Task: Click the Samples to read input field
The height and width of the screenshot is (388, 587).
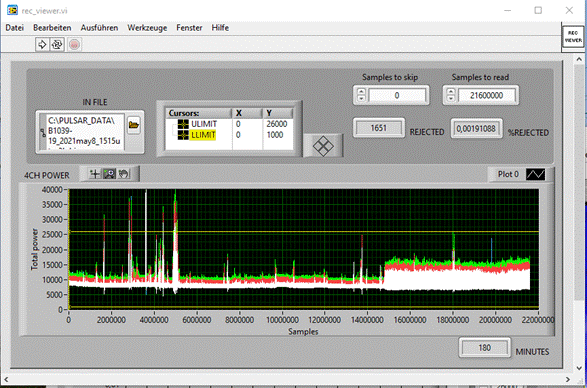Action: pos(486,96)
